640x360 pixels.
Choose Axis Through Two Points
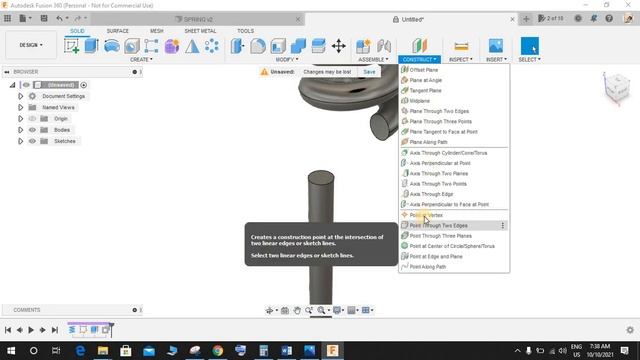tap(454, 184)
